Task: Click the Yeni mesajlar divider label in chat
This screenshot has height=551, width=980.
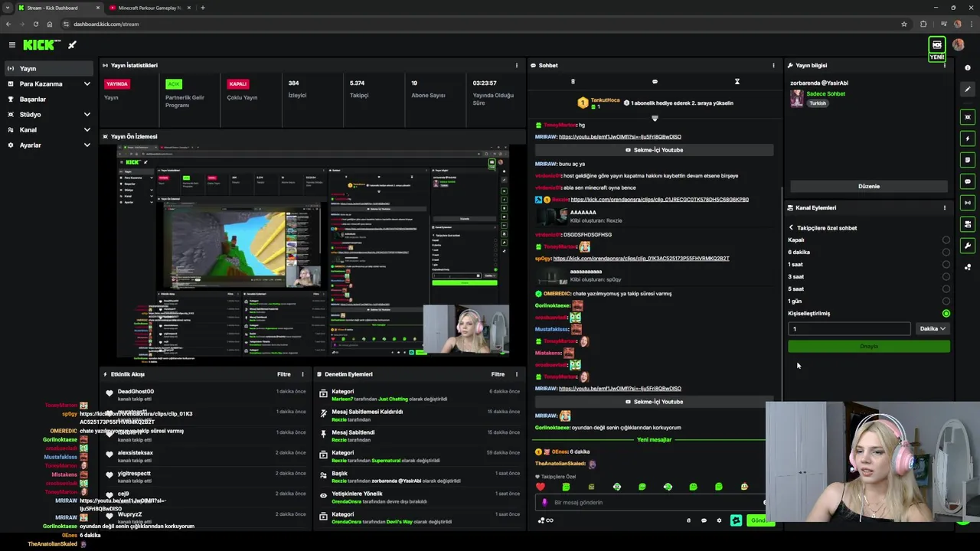Action: click(654, 439)
